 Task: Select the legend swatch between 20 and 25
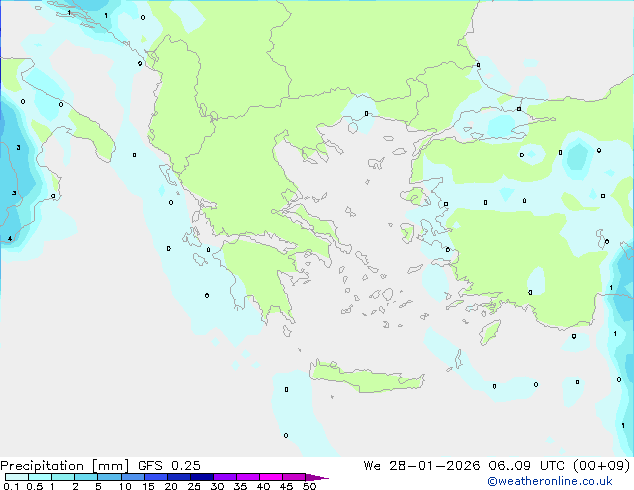pyautogui.click(x=178, y=477)
